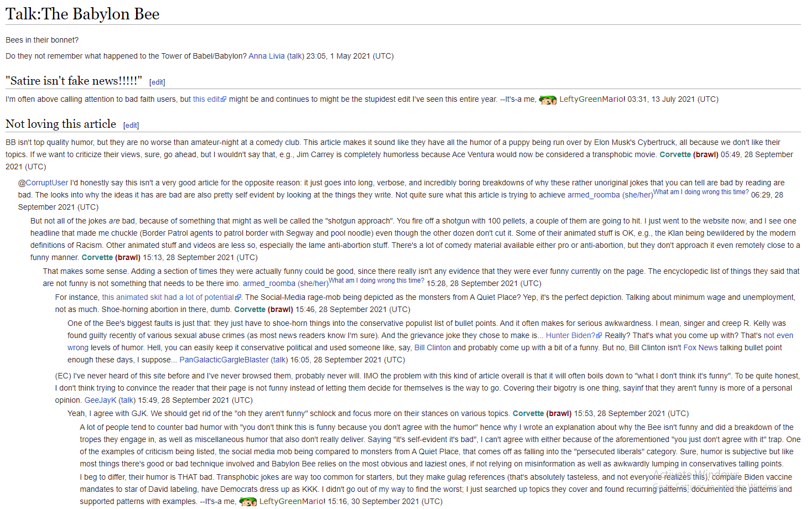Open PanGalacticGargleBlaster's user page

click(224, 360)
